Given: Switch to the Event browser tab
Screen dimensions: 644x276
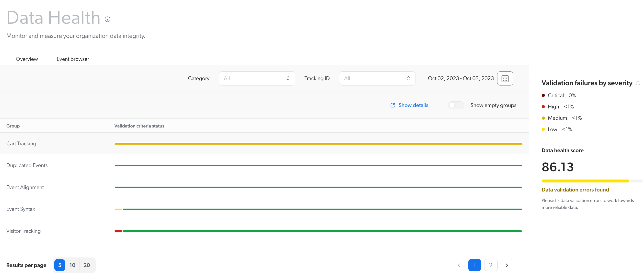Looking at the screenshot, I should pyautogui.click(x=73, y=59).
